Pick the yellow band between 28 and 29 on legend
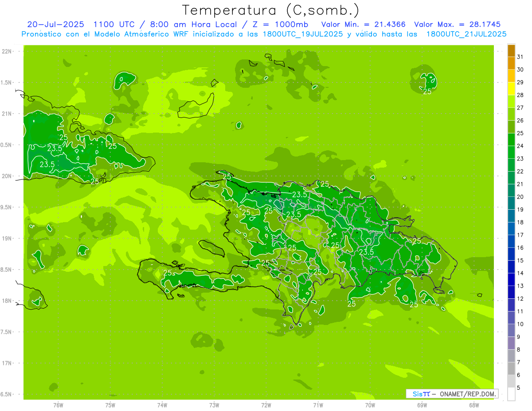This screenshot has width=532, height=411. click(511, 89)
